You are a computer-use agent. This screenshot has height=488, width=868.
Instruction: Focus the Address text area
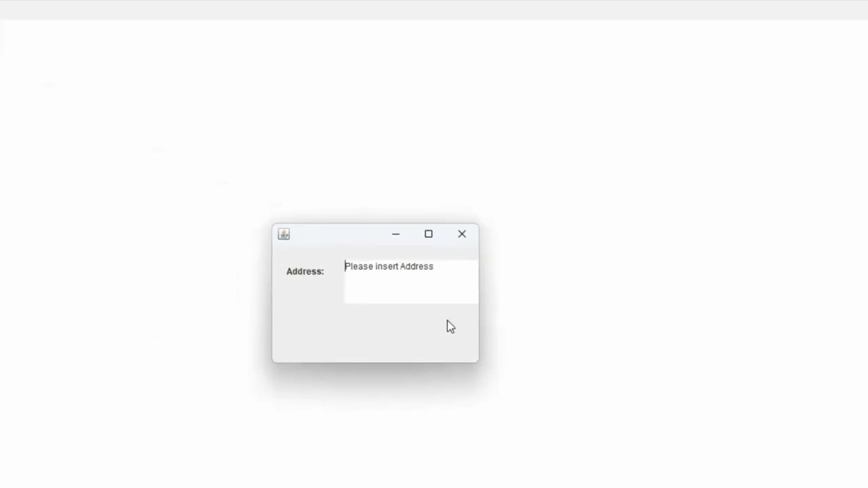click(x=411, y=281)
